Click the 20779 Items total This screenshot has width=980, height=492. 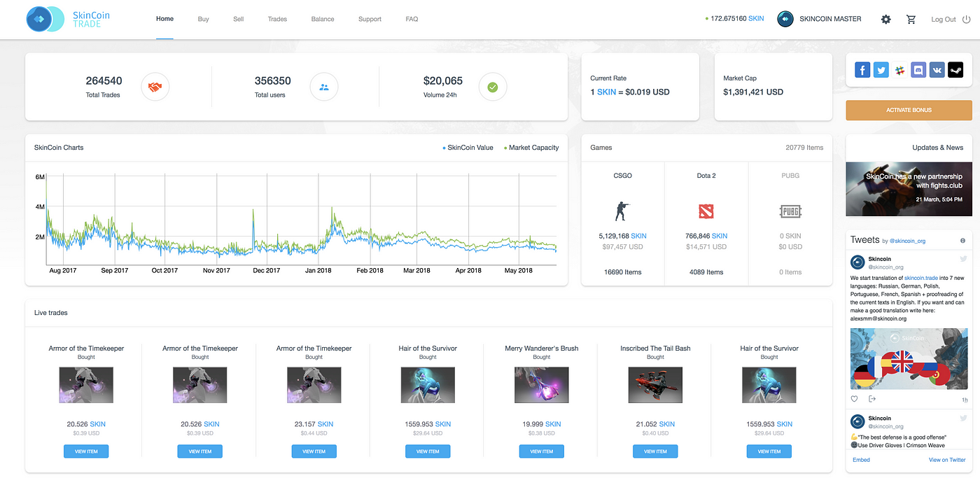(x=804, y=148)
